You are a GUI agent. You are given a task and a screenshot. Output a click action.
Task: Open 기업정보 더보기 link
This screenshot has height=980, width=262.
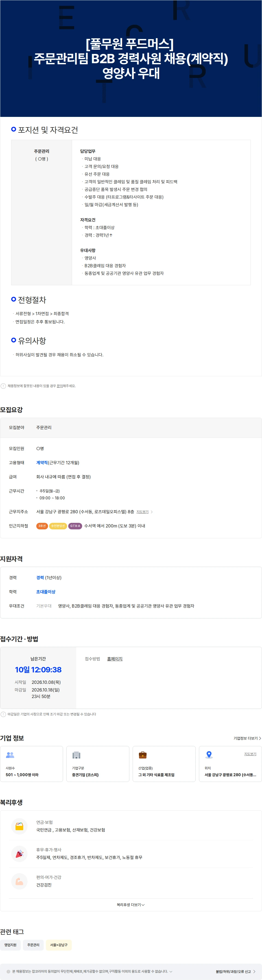coord(247,738)
